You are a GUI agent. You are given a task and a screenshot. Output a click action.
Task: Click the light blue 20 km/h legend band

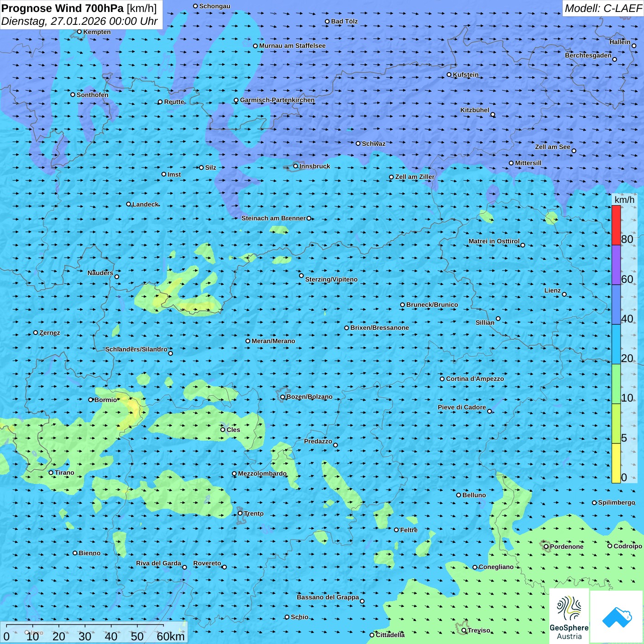616,344
